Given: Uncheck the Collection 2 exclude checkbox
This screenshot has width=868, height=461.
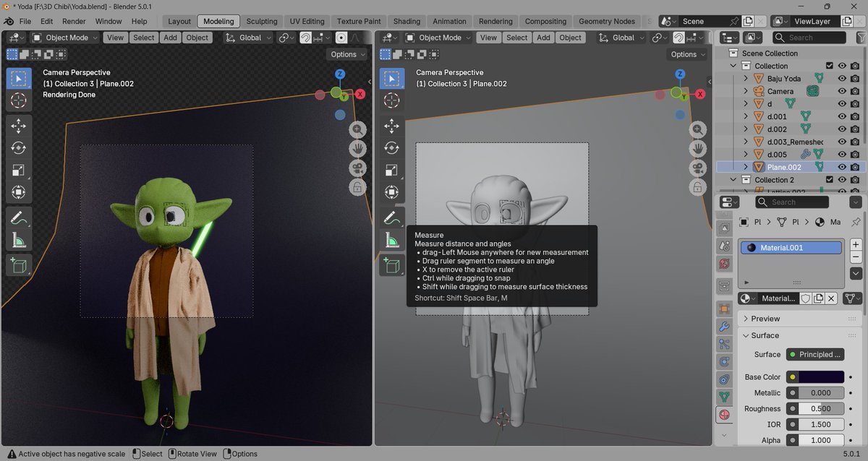Looking at the screenshot, I should coord(830,180).
